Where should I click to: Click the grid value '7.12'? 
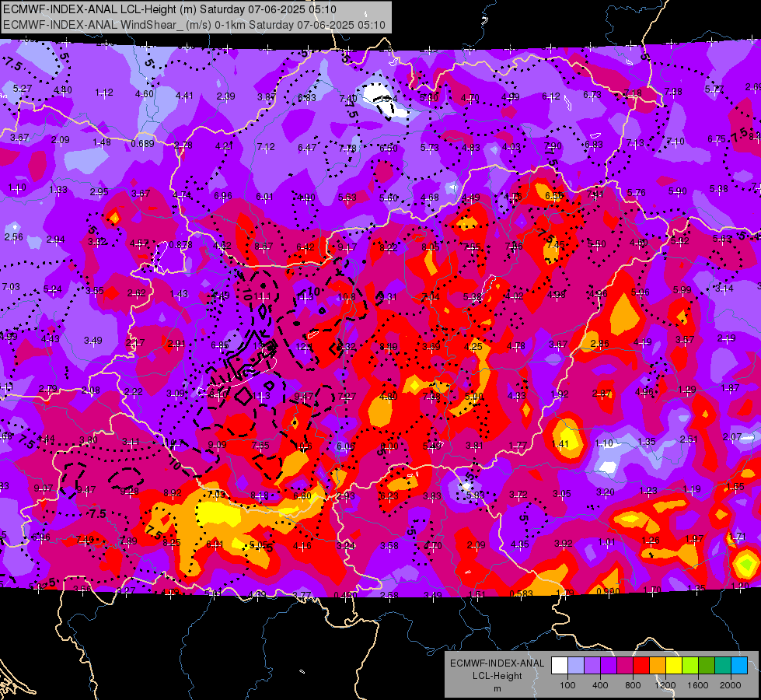(x=266, y=146)
